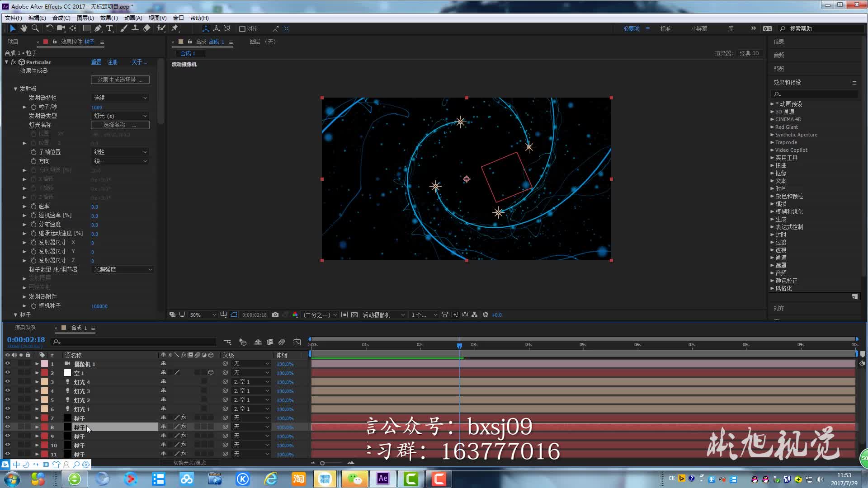Open the 合成(C) menu
868x488 pixels.
pyautogui.click(x=61, y=18)
